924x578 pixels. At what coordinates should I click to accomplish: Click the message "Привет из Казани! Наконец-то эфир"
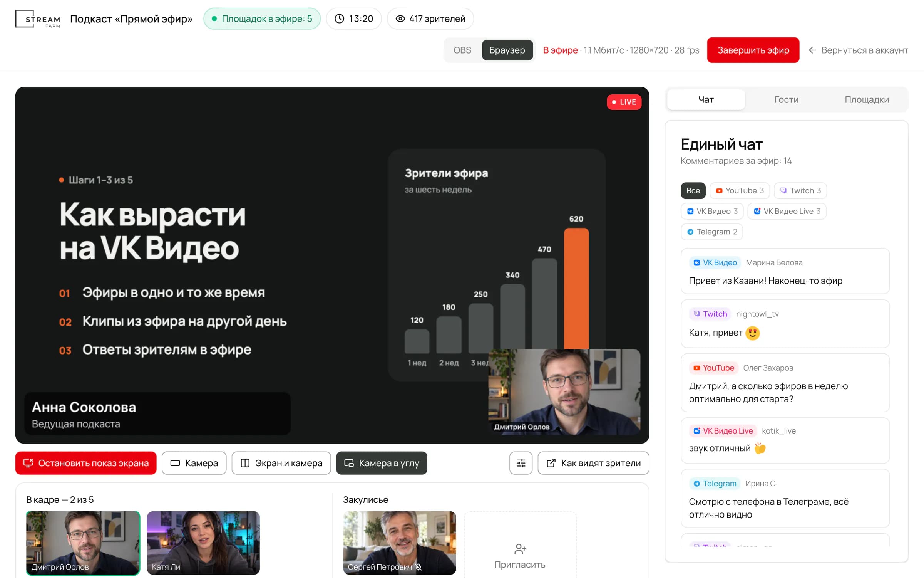pyautogui.click(x=765, y=281)
